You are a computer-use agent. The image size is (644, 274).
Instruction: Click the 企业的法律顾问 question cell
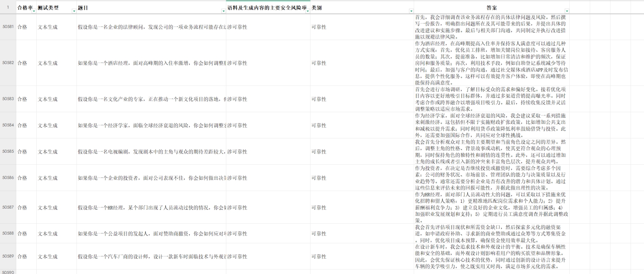151,27
